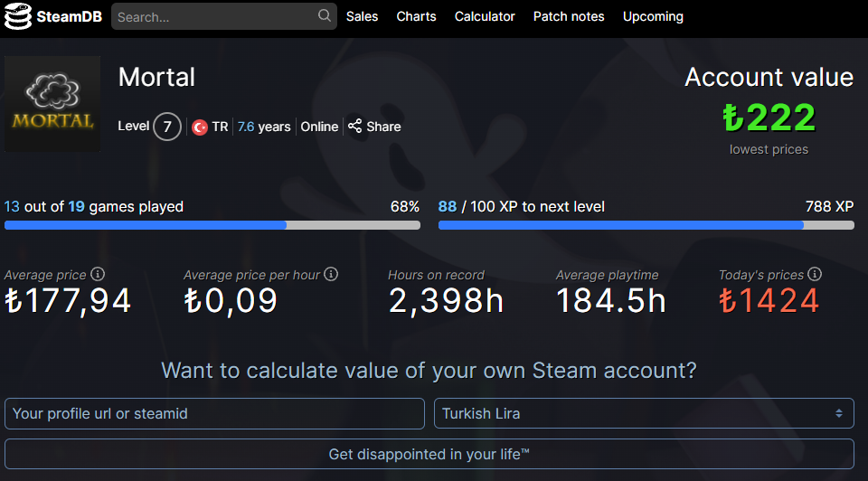This screenshot has height=481, width=868.
Task: Click the 7.6 years account age
Action: [x=264, y=127]
